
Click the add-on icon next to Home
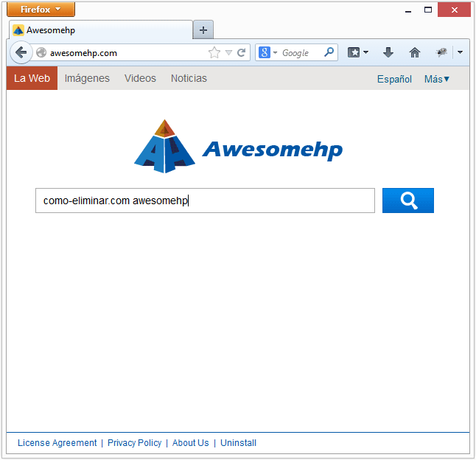click(x=441, y=52)
